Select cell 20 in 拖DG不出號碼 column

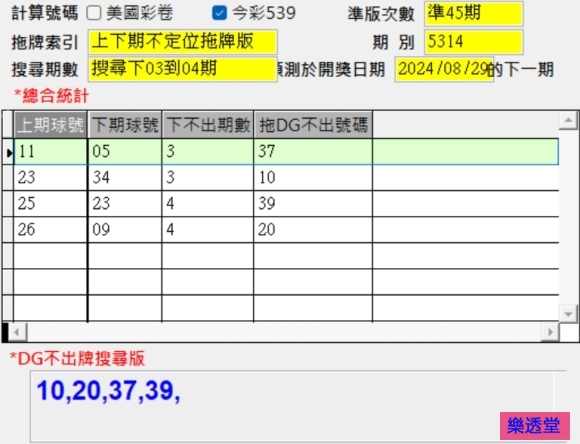click(x=313, y=230)
